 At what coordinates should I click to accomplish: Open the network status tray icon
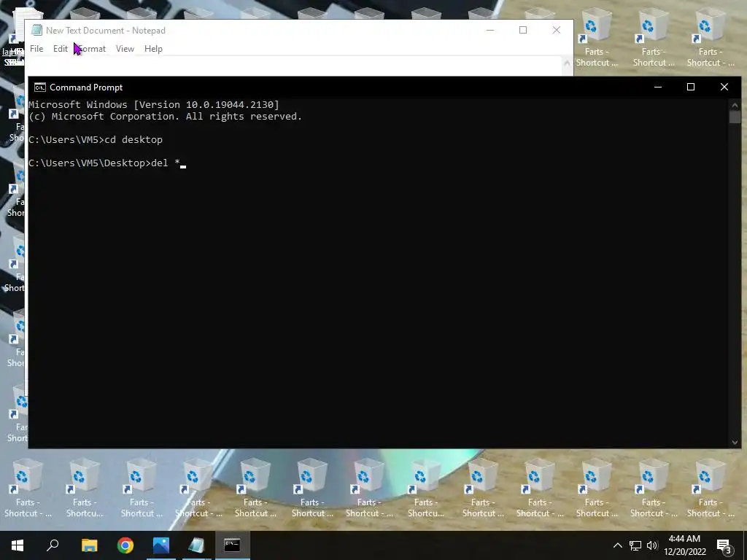[x=635, y=545]
